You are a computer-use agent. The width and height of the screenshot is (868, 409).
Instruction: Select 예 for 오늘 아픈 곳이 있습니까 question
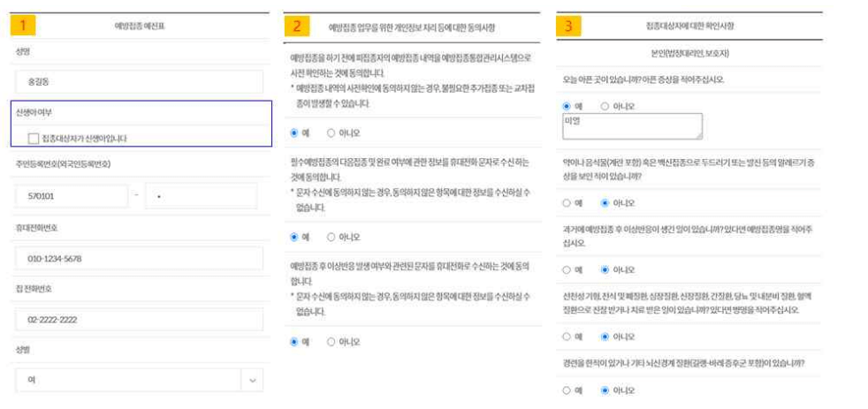pyautogui.click(x=567, y=106)
